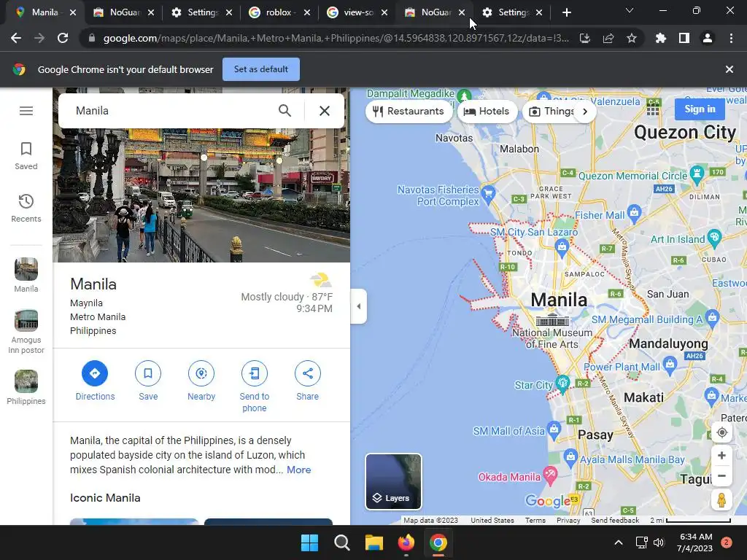This screenshot has height=560, width=747.
Task: Collapse the side panel arrow
Action: point(359,306)
